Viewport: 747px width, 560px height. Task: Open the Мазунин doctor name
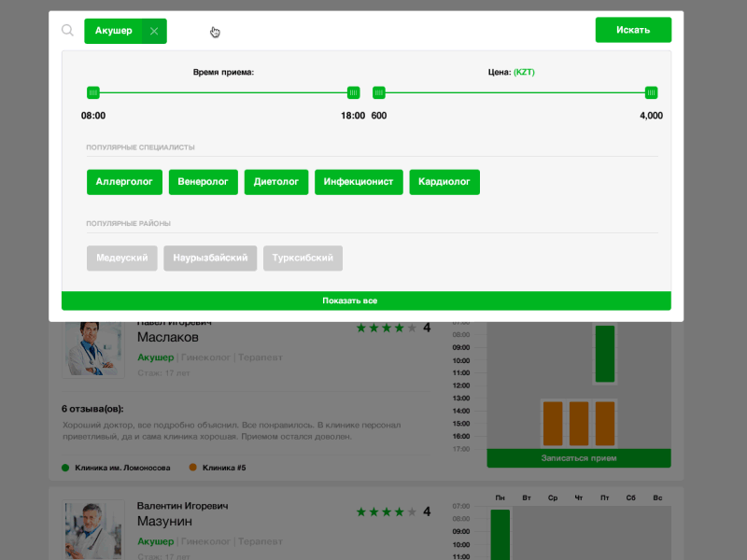165,522
